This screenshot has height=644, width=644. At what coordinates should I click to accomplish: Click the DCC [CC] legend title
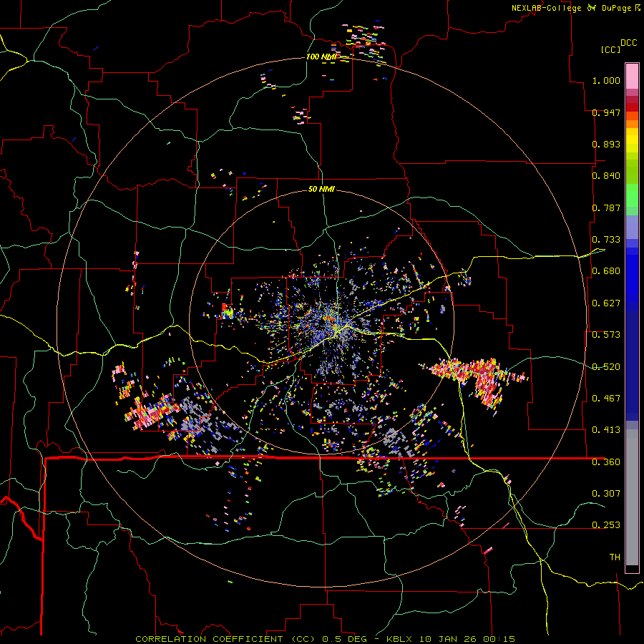pos(618,46)
